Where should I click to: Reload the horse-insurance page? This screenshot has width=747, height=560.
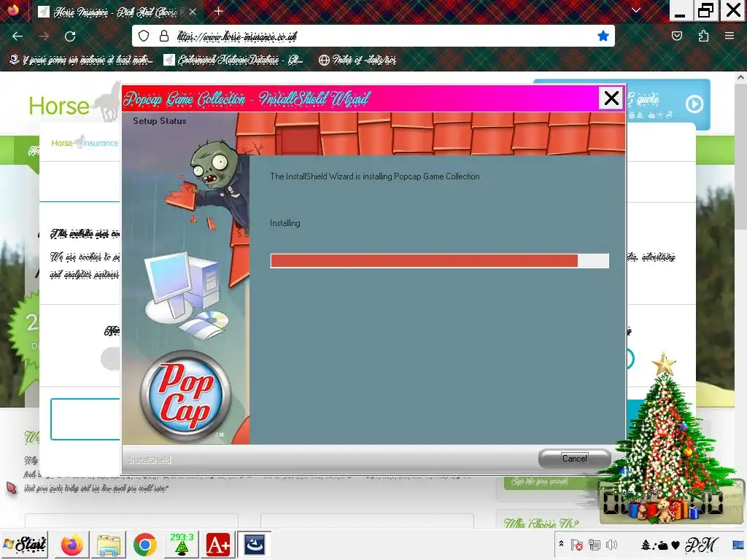(x=70, y=36)
